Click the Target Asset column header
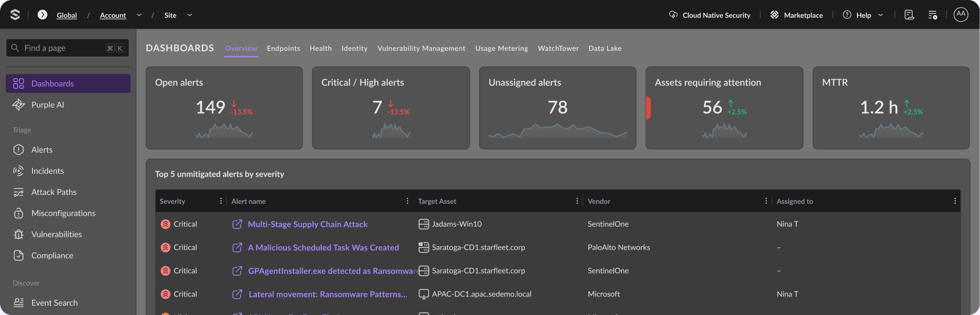 tap(437, 201)
